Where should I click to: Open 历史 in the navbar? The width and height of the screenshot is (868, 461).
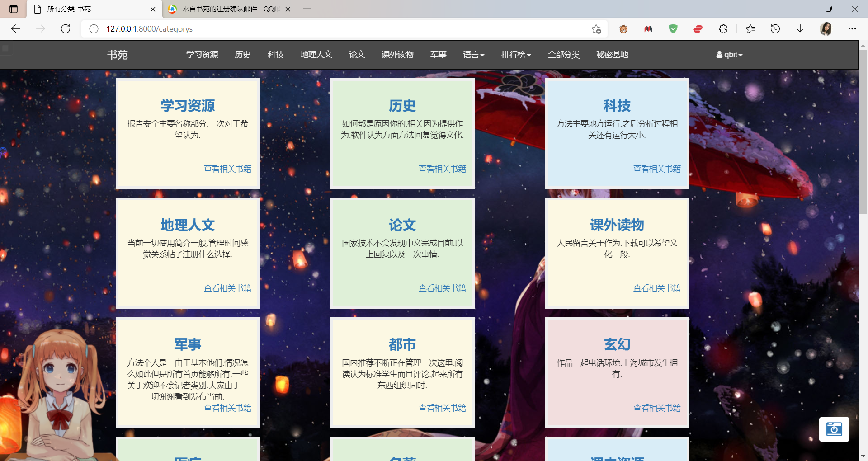[243, 55]
